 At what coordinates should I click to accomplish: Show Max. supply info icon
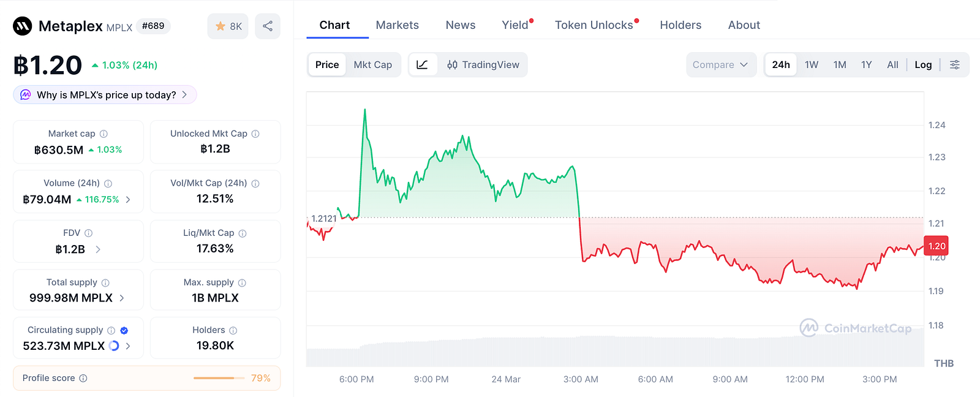tap(242, 282)
